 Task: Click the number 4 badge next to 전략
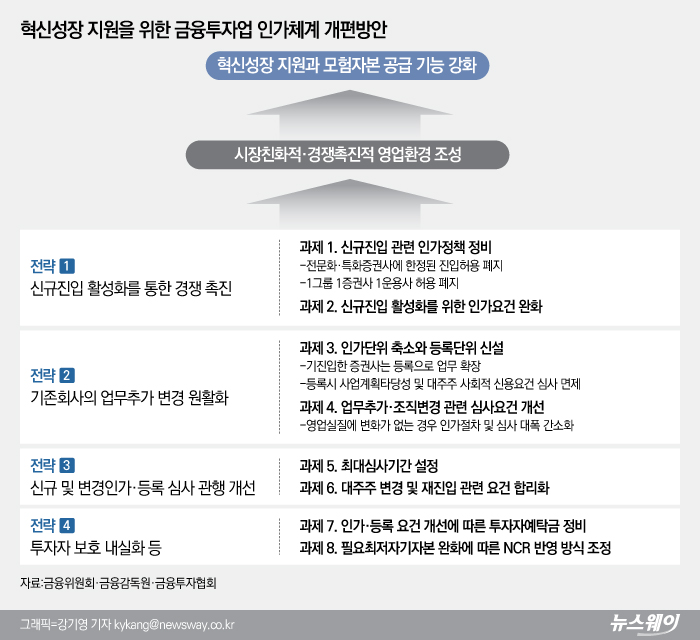[67, 525]
